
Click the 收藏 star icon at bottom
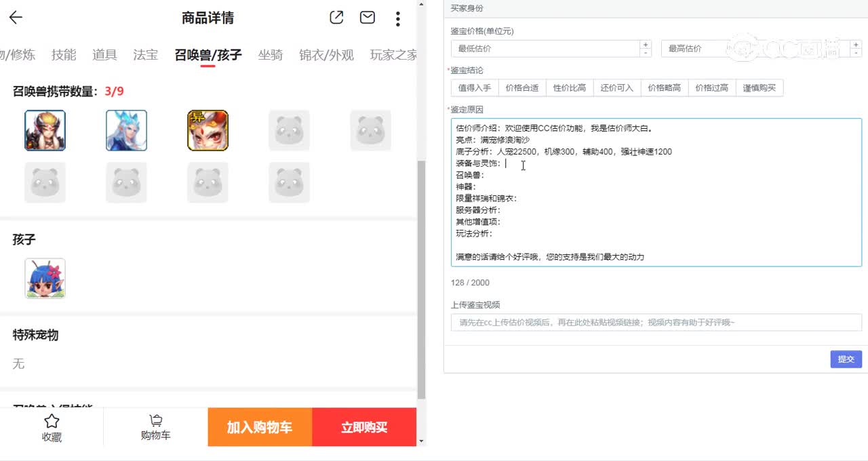52,427
